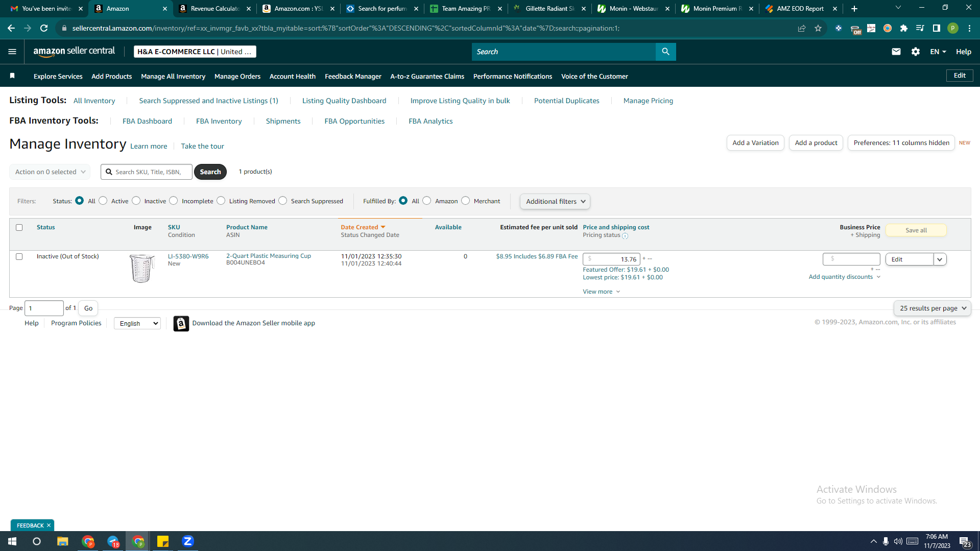Check the Measuring Cup row checkbox
The image size is (980, 551).
[x=19, y=257]
